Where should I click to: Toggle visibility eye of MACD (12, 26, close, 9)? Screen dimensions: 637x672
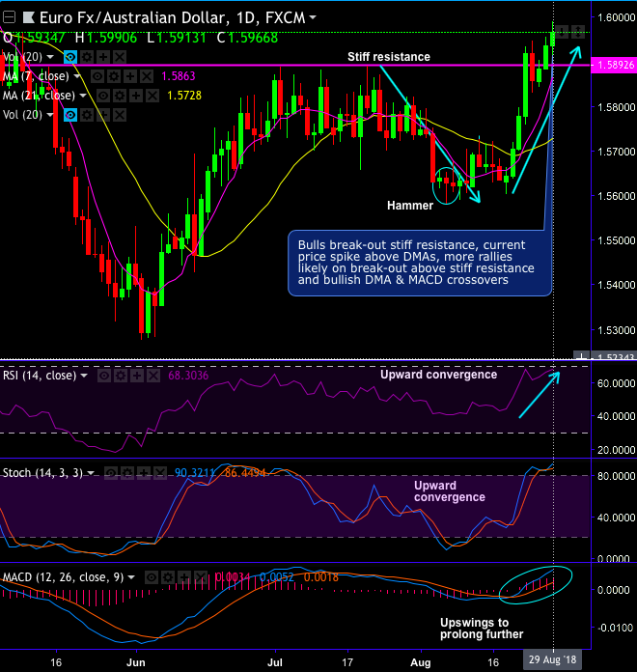152,577
